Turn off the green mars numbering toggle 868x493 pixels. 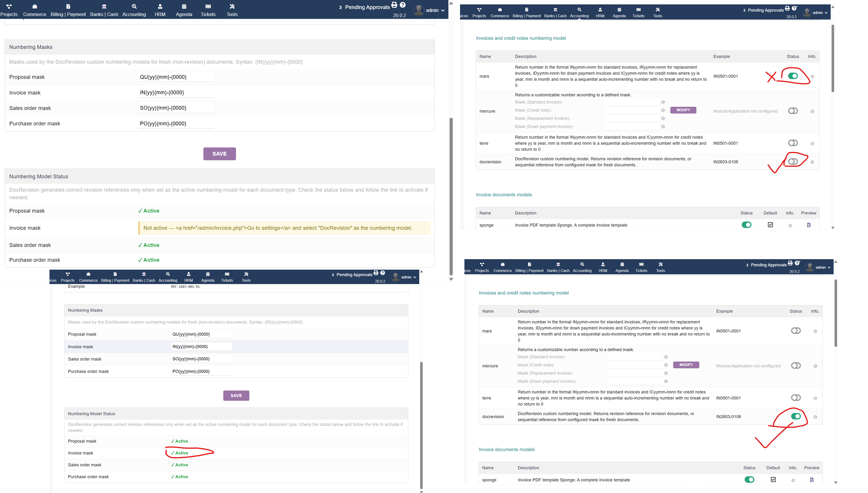click(793, 76)
